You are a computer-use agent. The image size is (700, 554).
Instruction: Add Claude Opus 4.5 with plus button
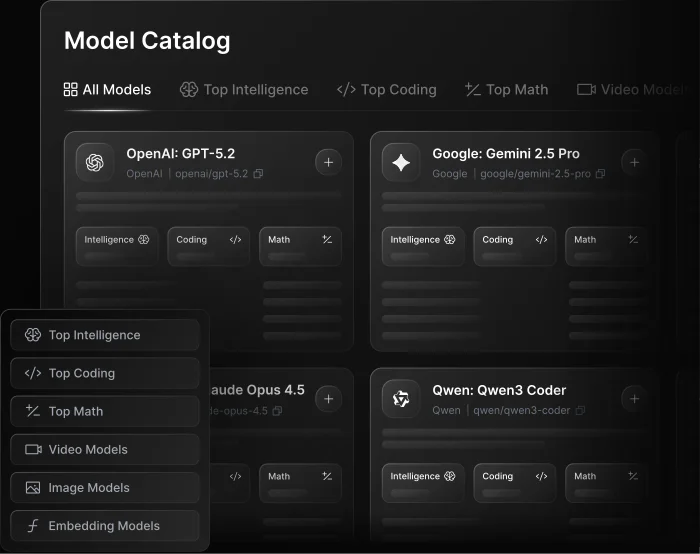[328, 399]
